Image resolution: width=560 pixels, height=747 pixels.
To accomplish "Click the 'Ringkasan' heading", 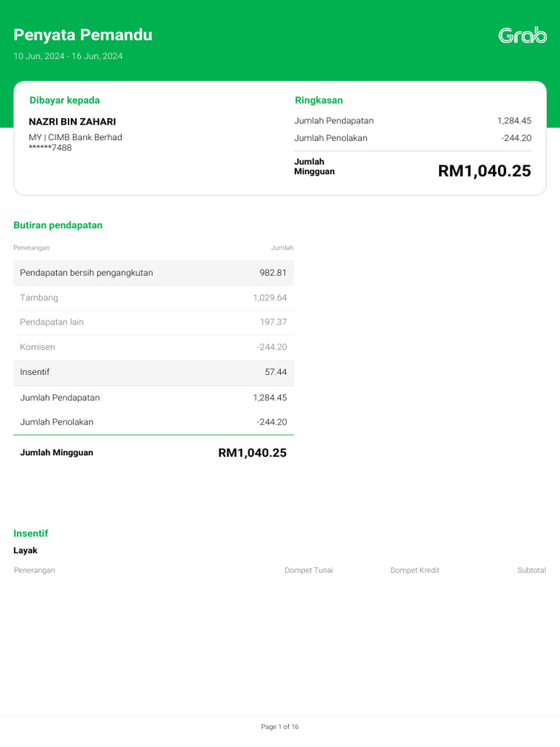I will (x=319, y=100).
